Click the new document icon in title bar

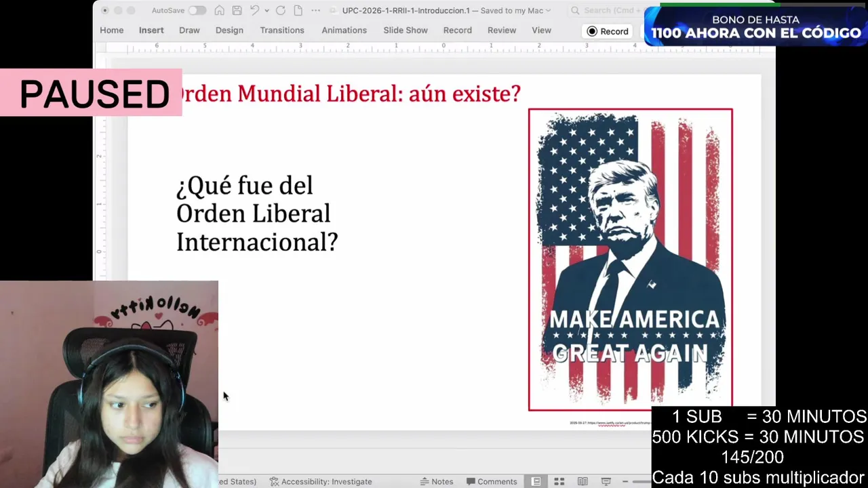click(x=298, y=10)
